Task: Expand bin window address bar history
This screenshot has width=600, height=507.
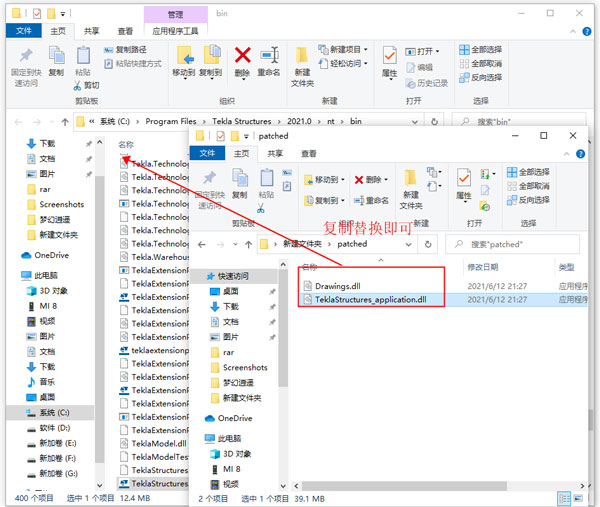Action: point(414,122)
